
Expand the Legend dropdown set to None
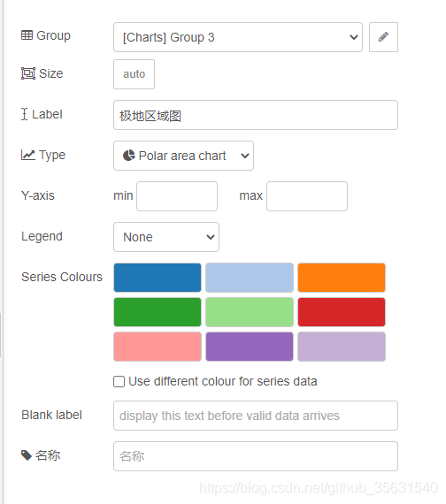point(166,237)
